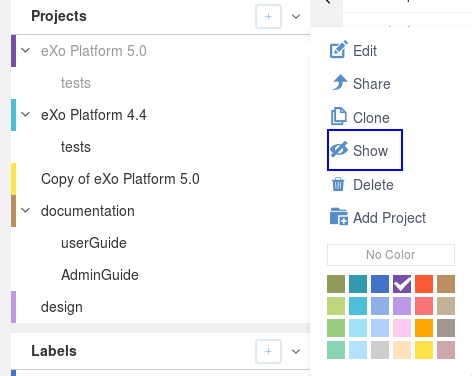Pick the light pink color swatch
This screenshot has width=472, height=376.
402,328
